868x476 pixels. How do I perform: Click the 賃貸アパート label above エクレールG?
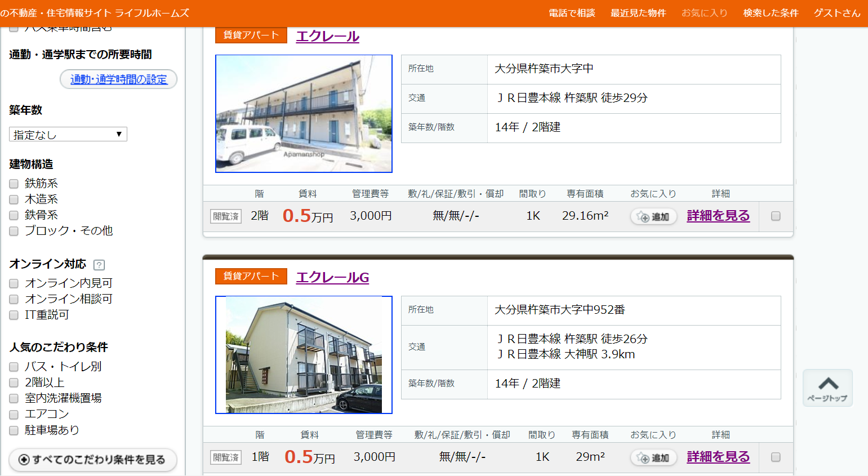pos(251,276)
